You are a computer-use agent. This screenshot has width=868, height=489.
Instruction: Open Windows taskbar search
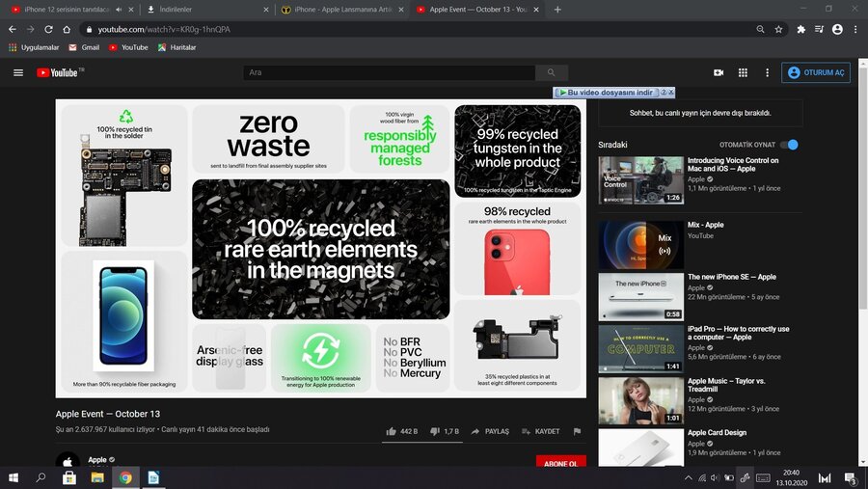coord(41,477)
